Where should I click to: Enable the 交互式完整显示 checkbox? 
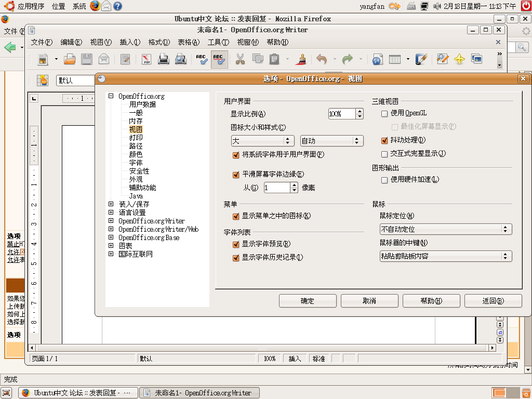tap(384, 154)
